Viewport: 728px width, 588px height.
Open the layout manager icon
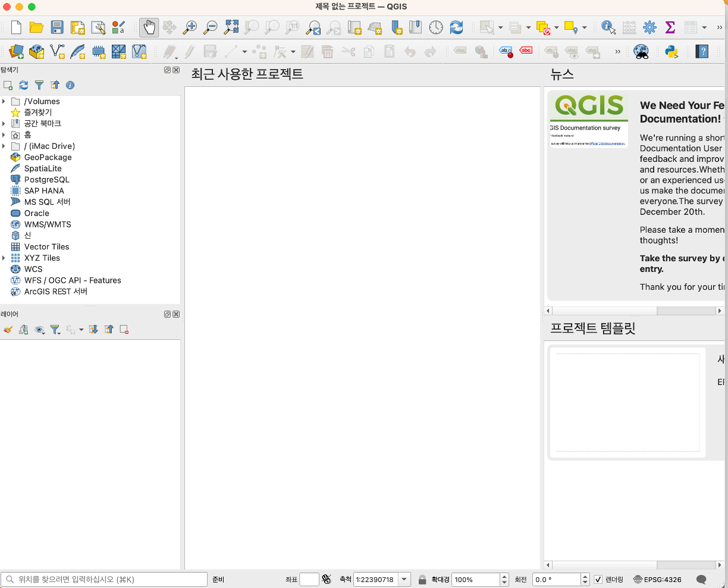tap(98, 27)
